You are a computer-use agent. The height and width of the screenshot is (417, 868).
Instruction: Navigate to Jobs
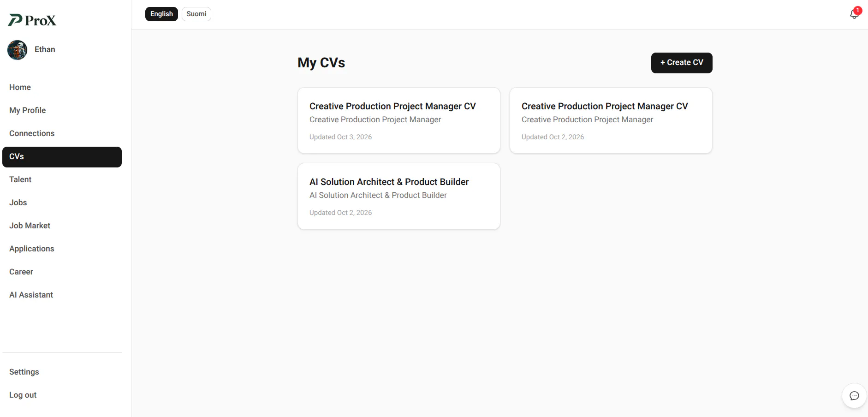click(x=62, y=203)
